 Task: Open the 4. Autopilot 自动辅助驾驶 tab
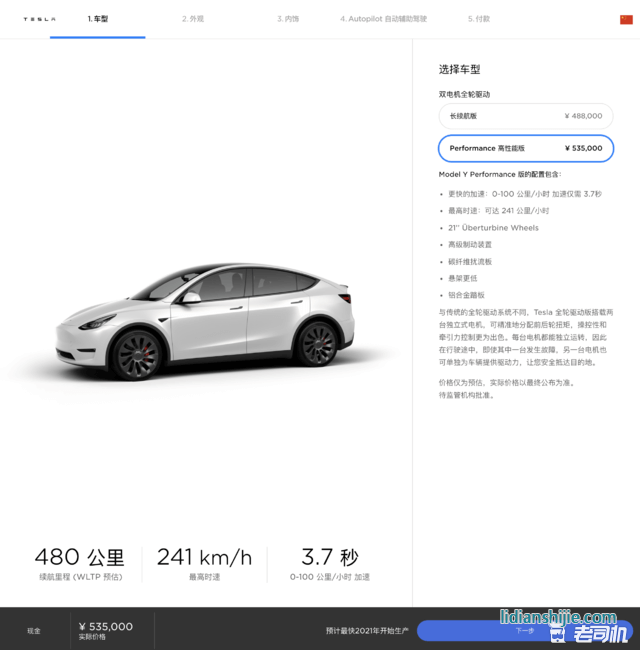tap(383, 19)
